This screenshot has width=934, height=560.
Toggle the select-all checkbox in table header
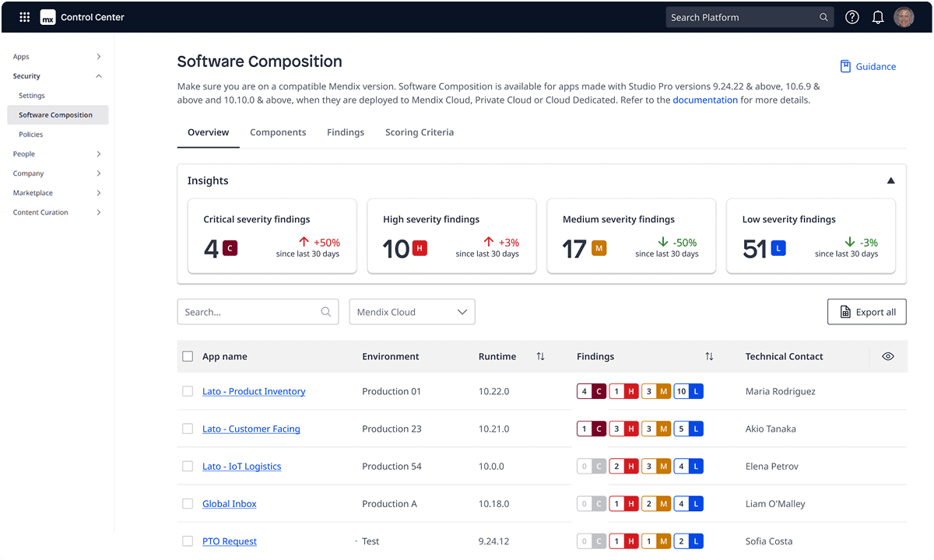pos(188,356)
